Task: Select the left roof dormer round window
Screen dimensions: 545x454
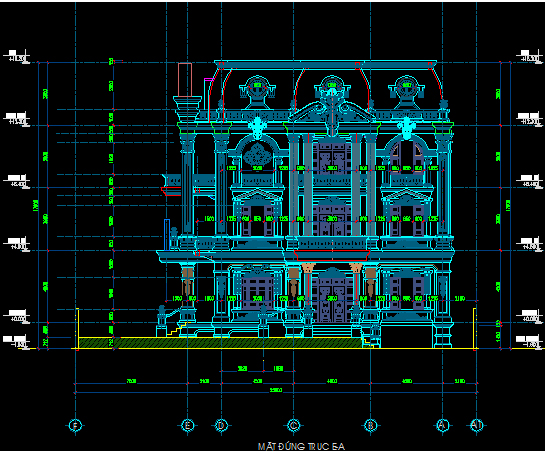Action: tap(258, 87)
